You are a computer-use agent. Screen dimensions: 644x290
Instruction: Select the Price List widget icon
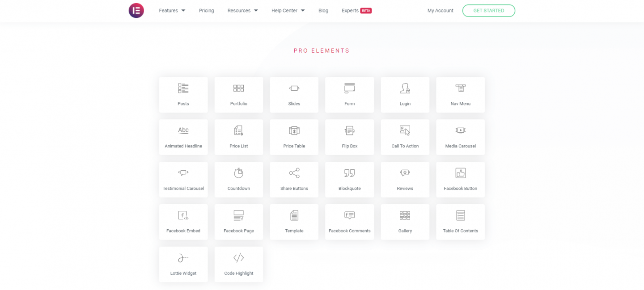click(239, 130)
